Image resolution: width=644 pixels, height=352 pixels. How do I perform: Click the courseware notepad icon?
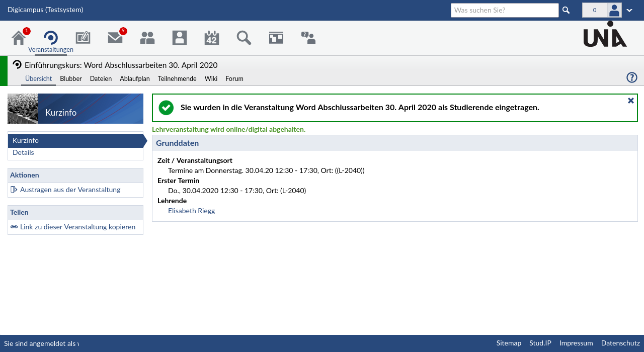83,38
